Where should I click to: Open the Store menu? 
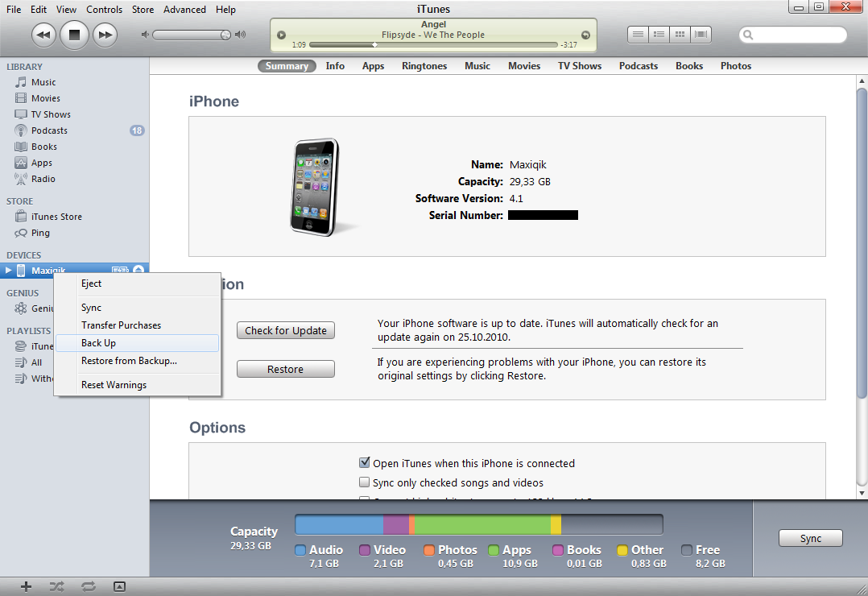click(143, 10)
